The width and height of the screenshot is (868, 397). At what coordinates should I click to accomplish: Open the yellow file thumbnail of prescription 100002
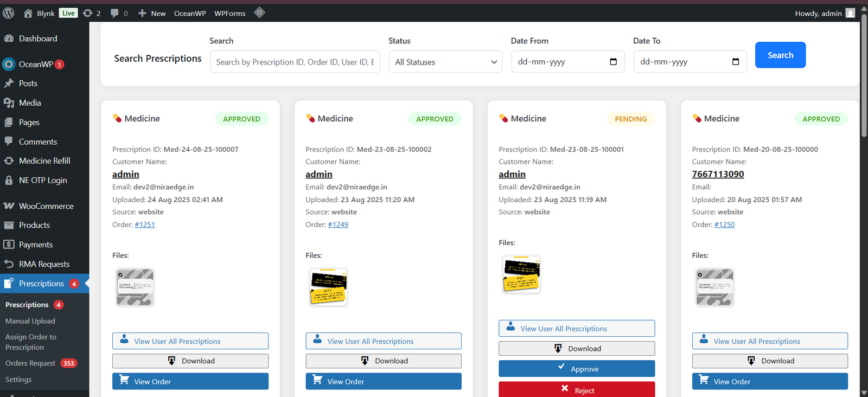tap(328, 287)
